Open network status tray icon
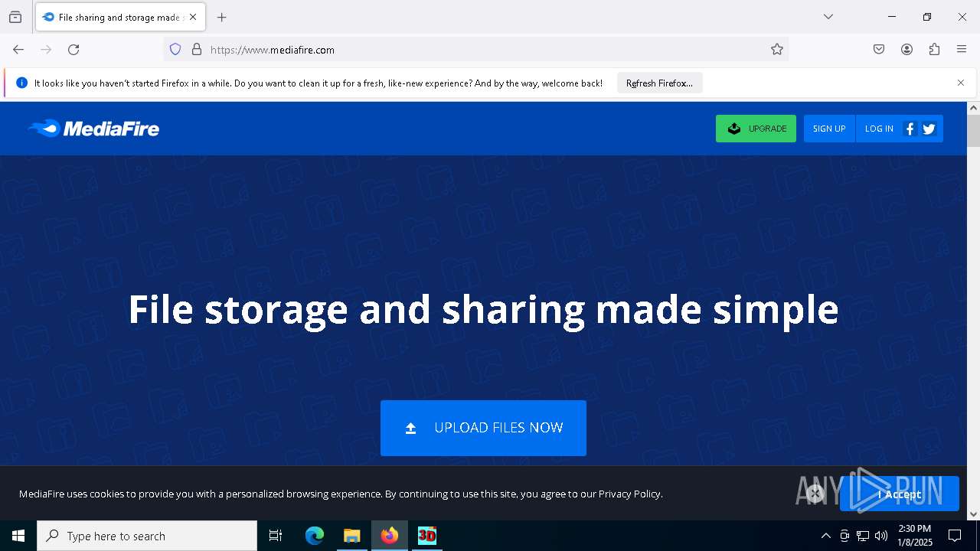Viewport: 980px width, 551px height. pyautogui.click(x=863, y=536)
